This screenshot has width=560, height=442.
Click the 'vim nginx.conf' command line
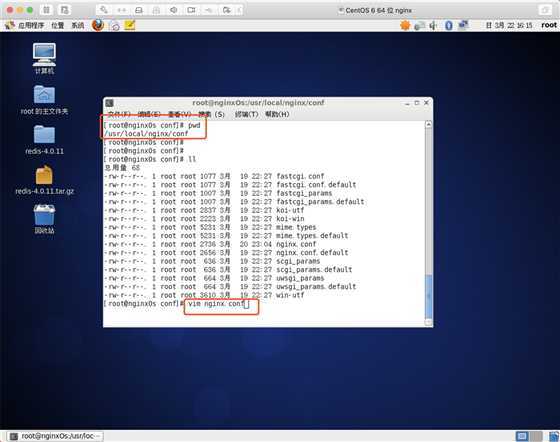pyautogui.click(x=218, y=304)
